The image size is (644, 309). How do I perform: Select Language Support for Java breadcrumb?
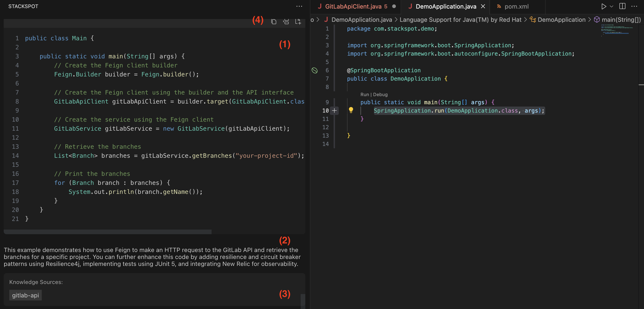pos(460,20)
